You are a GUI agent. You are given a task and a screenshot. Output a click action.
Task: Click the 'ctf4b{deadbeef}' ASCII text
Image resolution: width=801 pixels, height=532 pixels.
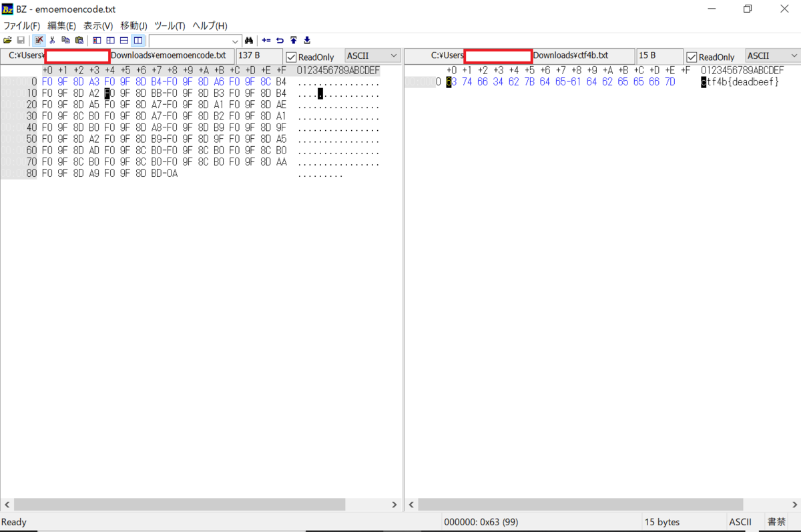coord(740,82)
